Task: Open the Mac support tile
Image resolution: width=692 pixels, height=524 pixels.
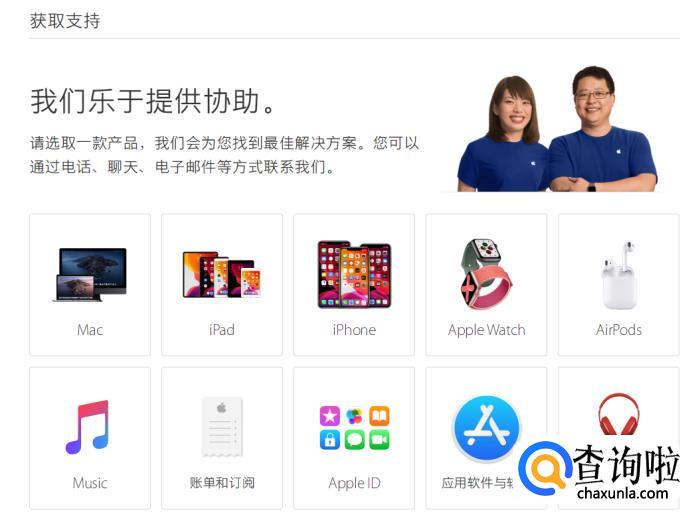Action: click(x=90, y=285)
